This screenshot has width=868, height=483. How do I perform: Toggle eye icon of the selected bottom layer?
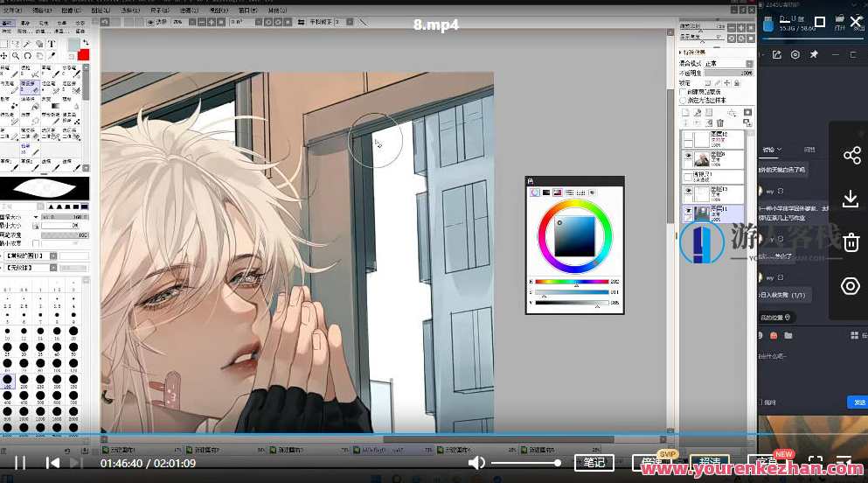687,212
